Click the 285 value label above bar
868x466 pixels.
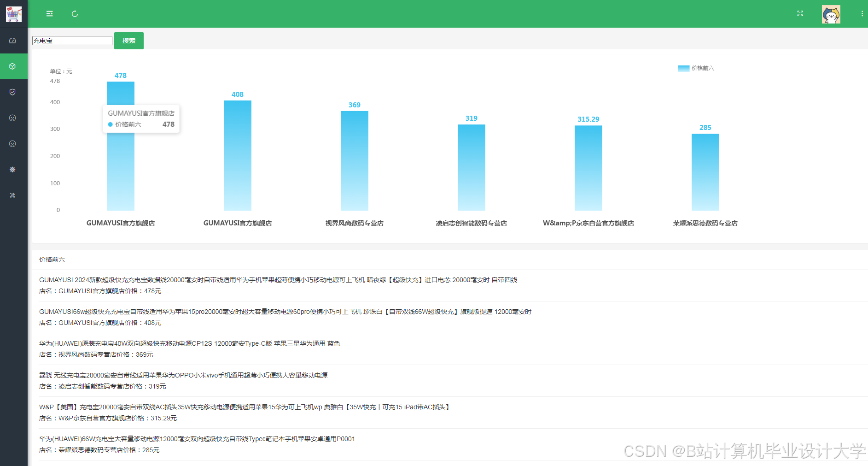[x=705, y=128]
